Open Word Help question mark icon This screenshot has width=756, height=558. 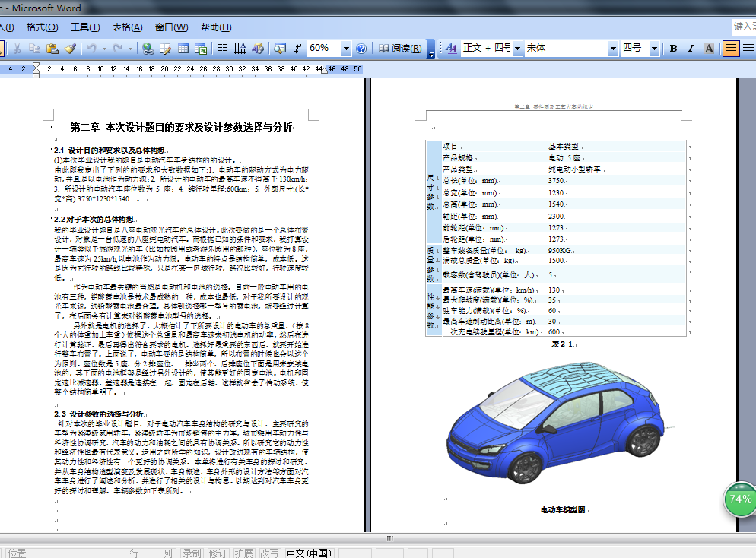coord(361,48)
